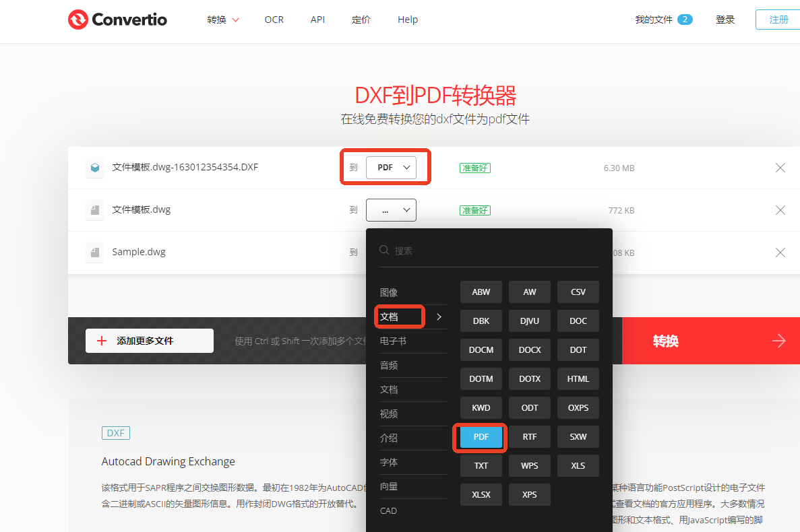Choose the SXW format
800x532 pixels.
click(578, 436)
